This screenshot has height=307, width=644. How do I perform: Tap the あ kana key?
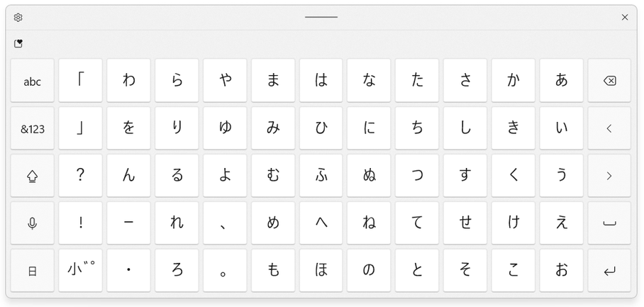[561, 80]
